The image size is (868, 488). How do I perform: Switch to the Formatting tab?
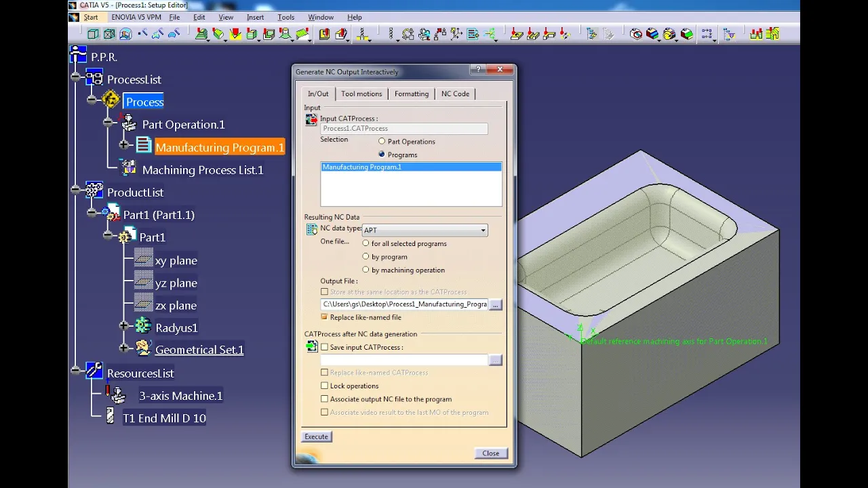click(x=412, y=94)
